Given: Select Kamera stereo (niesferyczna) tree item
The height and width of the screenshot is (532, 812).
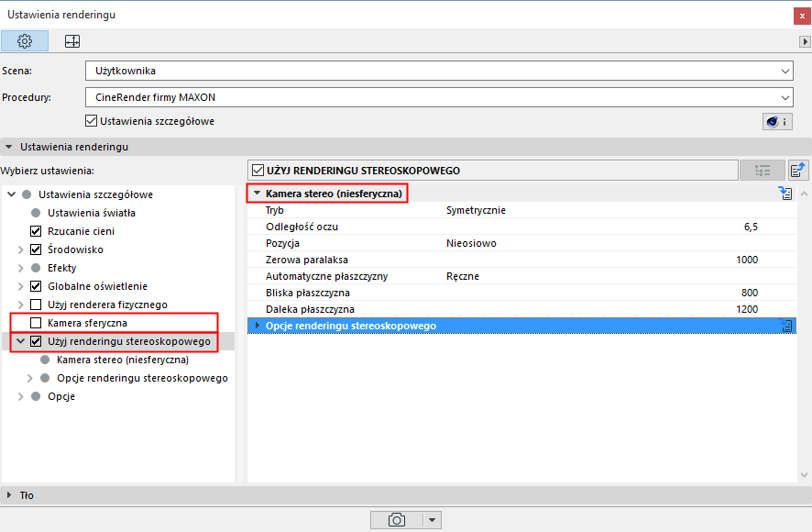Looking at the screenshot, I should 123,360.
